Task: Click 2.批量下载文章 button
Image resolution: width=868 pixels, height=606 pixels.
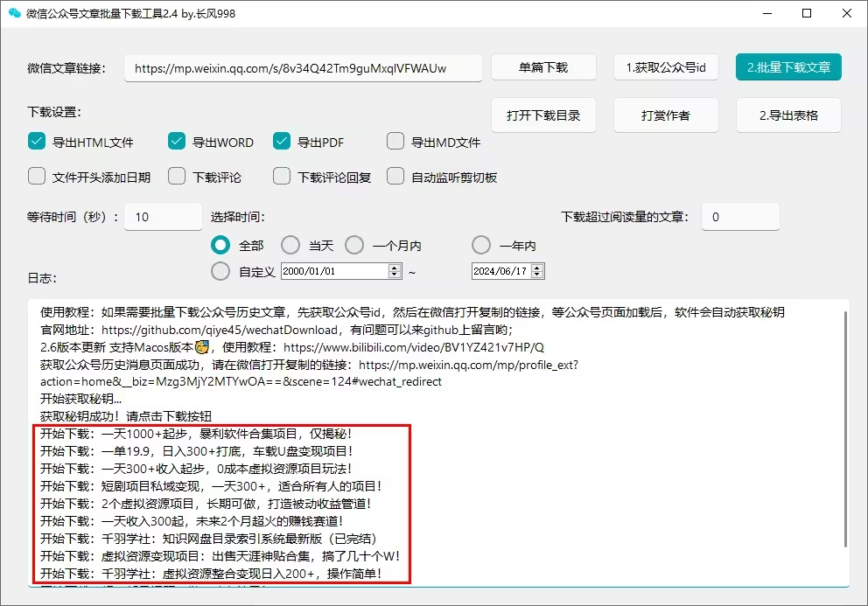Action: (788, 67)
